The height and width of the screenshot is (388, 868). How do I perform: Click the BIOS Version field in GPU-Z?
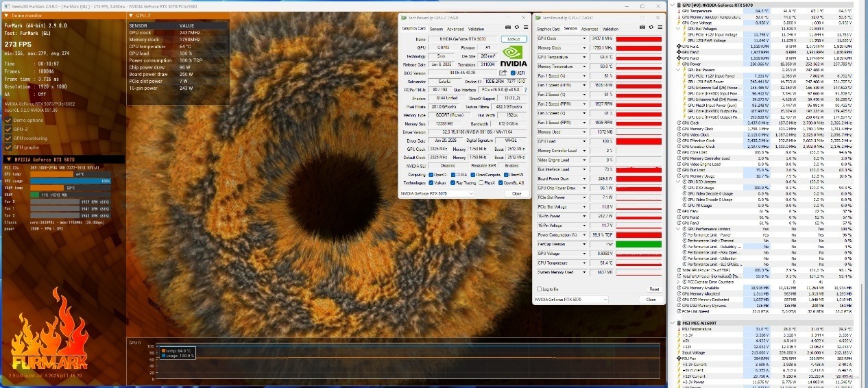tap(461, 72)
